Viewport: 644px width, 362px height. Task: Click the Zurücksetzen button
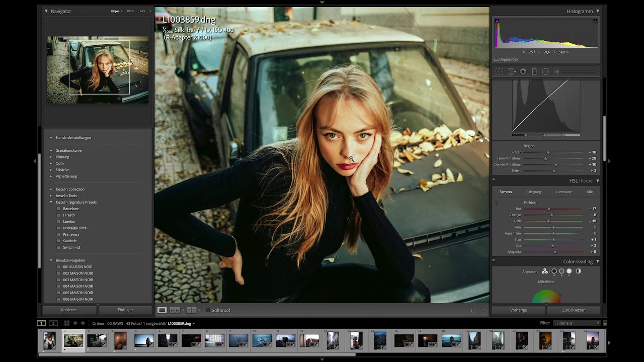[573, 310]
